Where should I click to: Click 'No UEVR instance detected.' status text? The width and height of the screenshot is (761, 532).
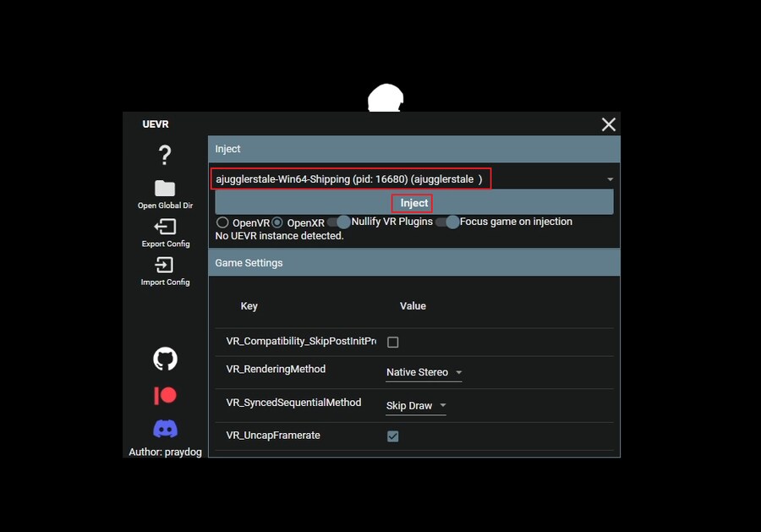click(x=279, y=236)
